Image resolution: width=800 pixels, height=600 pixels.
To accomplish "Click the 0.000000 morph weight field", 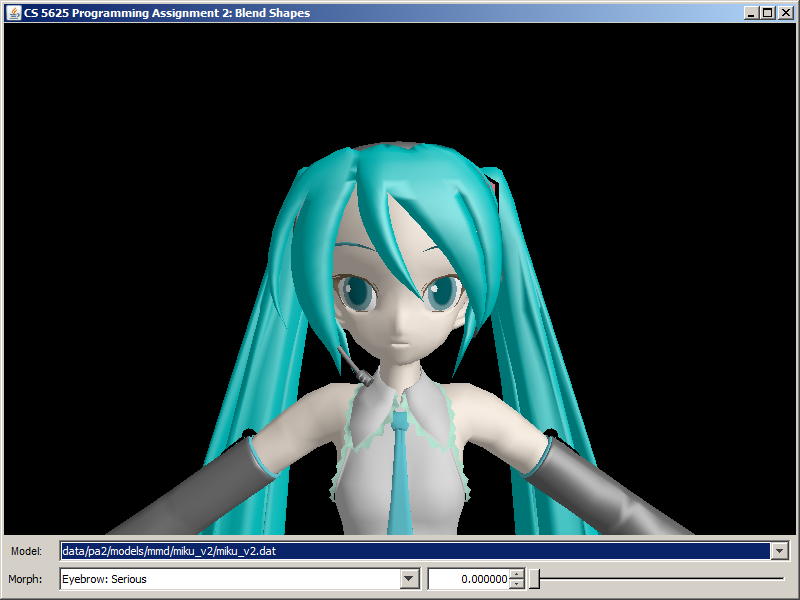I will coord(468,578).
